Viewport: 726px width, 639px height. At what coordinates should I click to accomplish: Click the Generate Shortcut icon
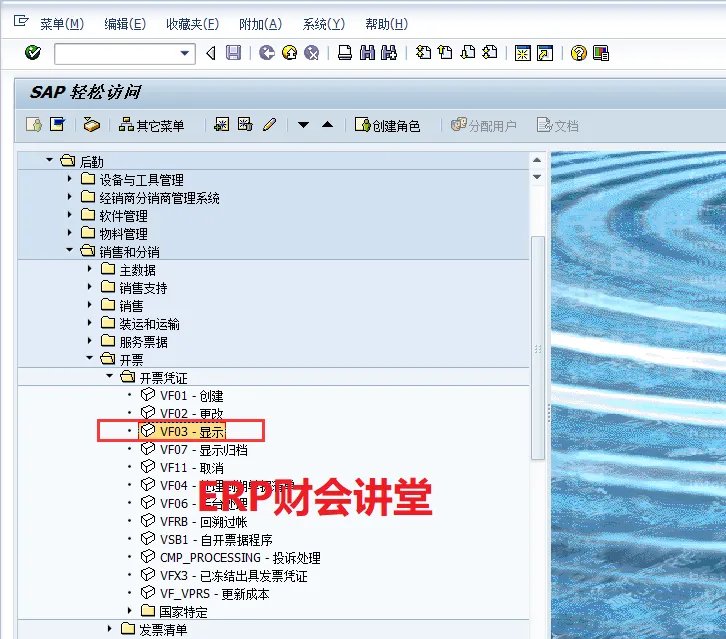[x=545, y=53]
